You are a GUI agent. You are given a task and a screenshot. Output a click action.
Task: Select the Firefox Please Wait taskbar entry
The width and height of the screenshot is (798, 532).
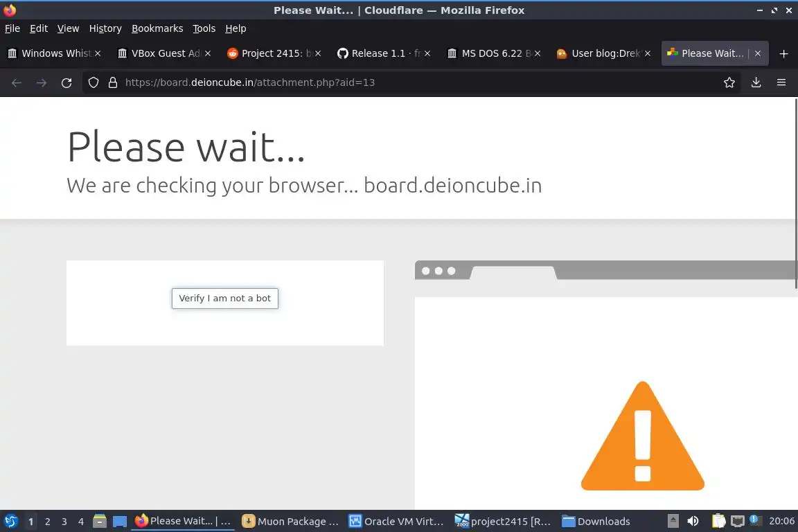(x=183, y=521)
